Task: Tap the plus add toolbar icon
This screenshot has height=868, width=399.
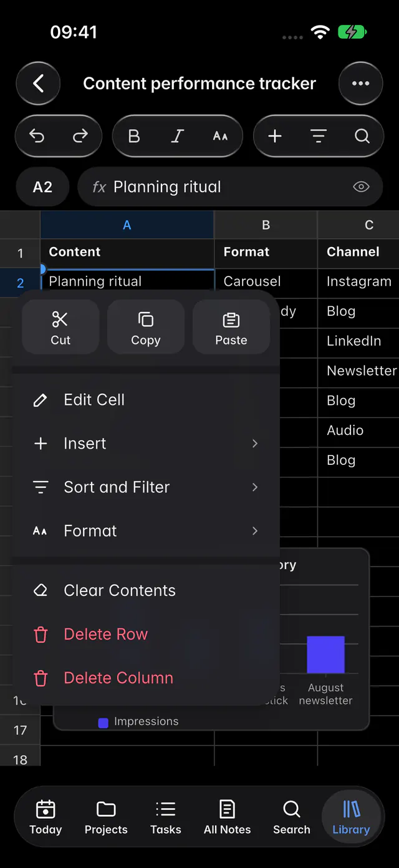Action: point(275,136)
